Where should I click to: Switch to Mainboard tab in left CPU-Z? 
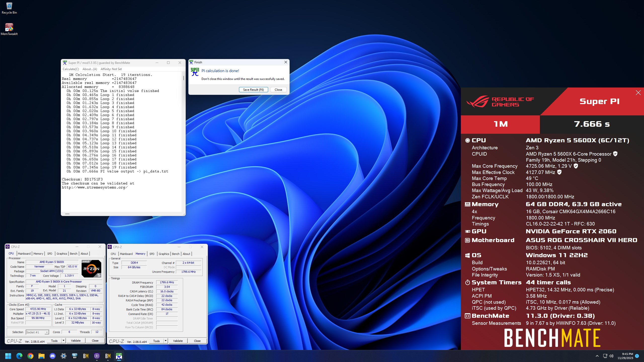point(24,254)
